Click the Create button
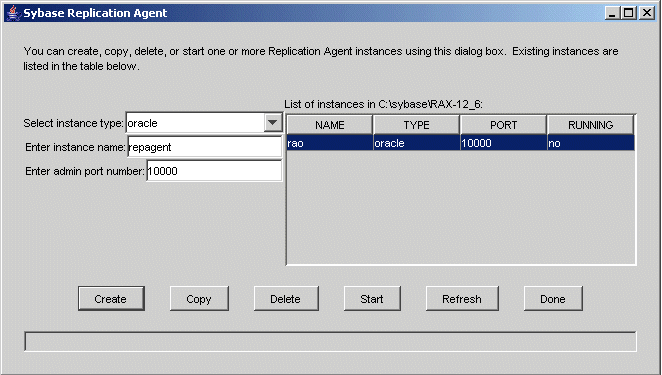662x375 pixels. click(x=111, y=299)
